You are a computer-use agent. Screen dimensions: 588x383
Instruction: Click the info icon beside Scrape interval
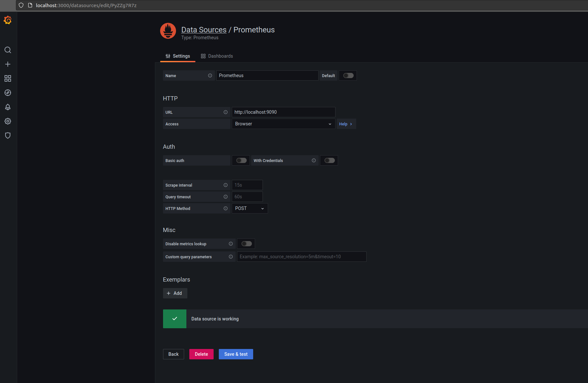(x=226, y=185)
